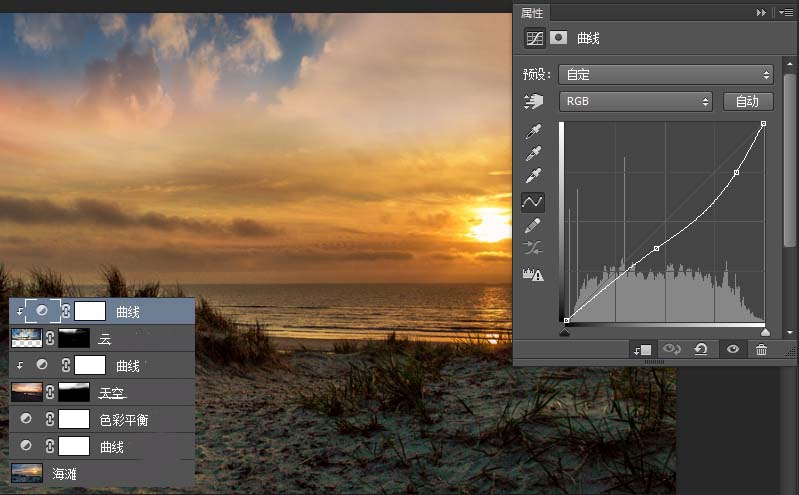
Task: Pick the white point eyedropper
Action: (x=533, y=175)
